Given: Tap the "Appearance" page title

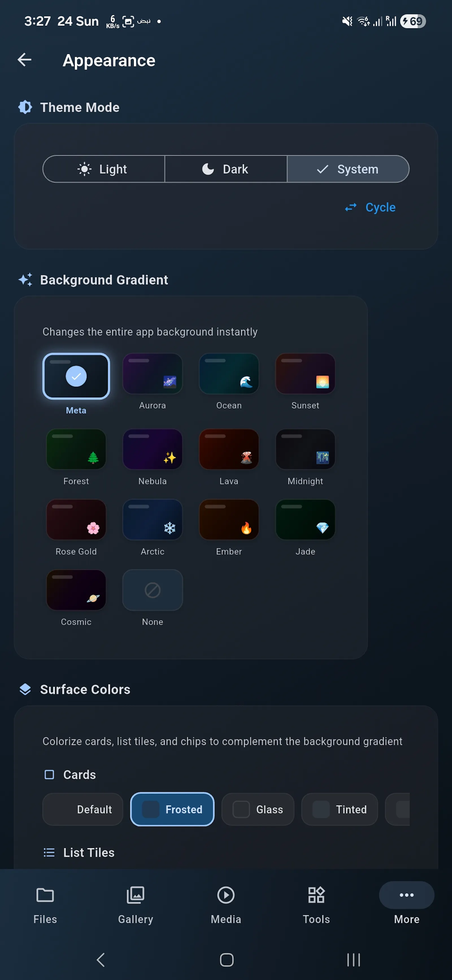Looking at the screenshot, I should [109, 60].
